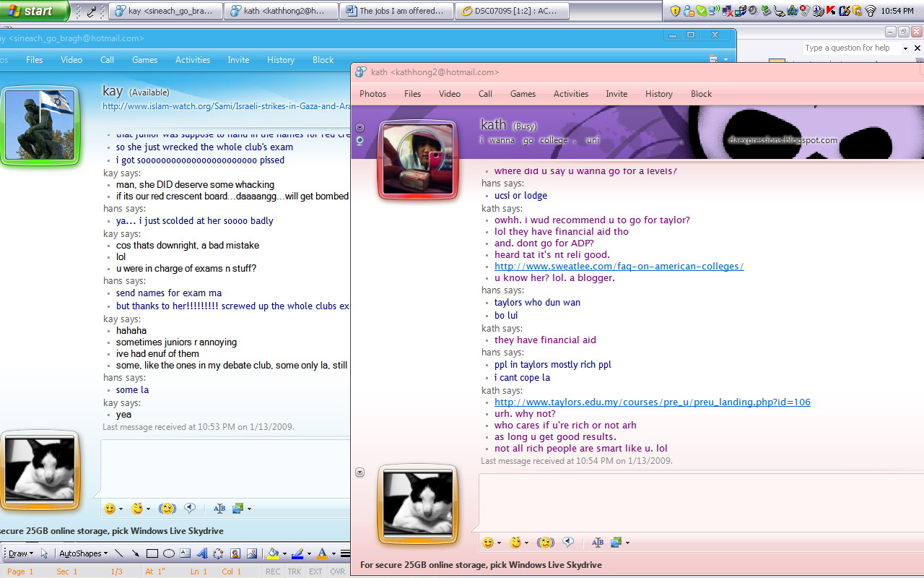Toggle TRK track changes in status bar
Viewport: 924px width, 578px height.
pos(295,571)
